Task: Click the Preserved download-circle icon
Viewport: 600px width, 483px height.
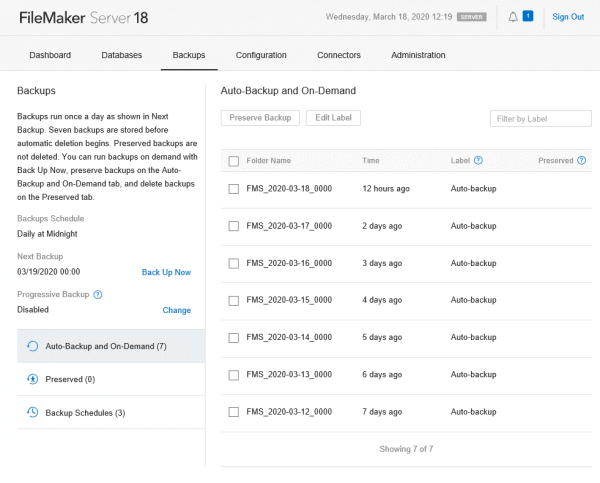Action: pos(33,379)
